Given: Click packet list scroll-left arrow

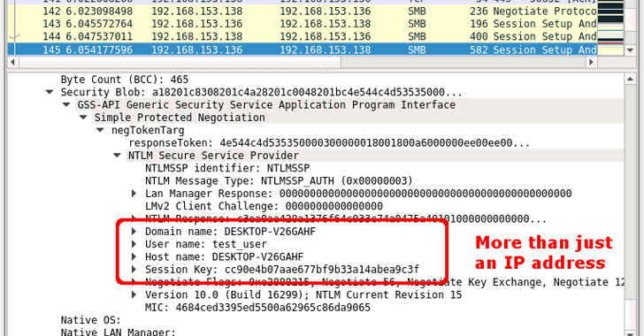Looking at the screenshot, I should [12, 62].
